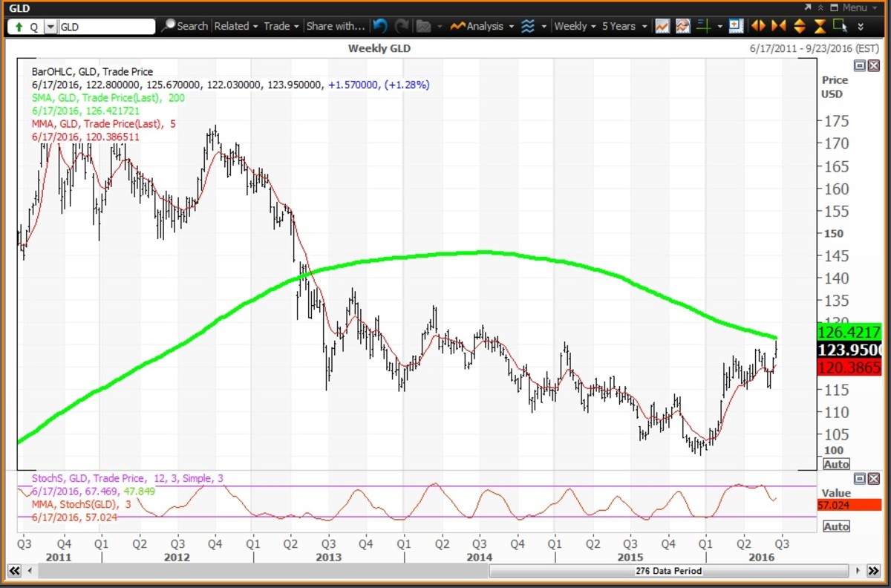The height and width of the screenshot is (588, 891).
Task: Open the Weekly interval dropdown
Action: [575, 26]
